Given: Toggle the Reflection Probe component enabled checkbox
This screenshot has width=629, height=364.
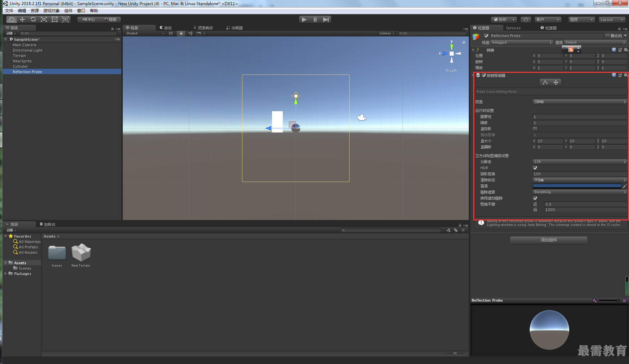Looking at the screenshot, I should (x=484, y=75).
